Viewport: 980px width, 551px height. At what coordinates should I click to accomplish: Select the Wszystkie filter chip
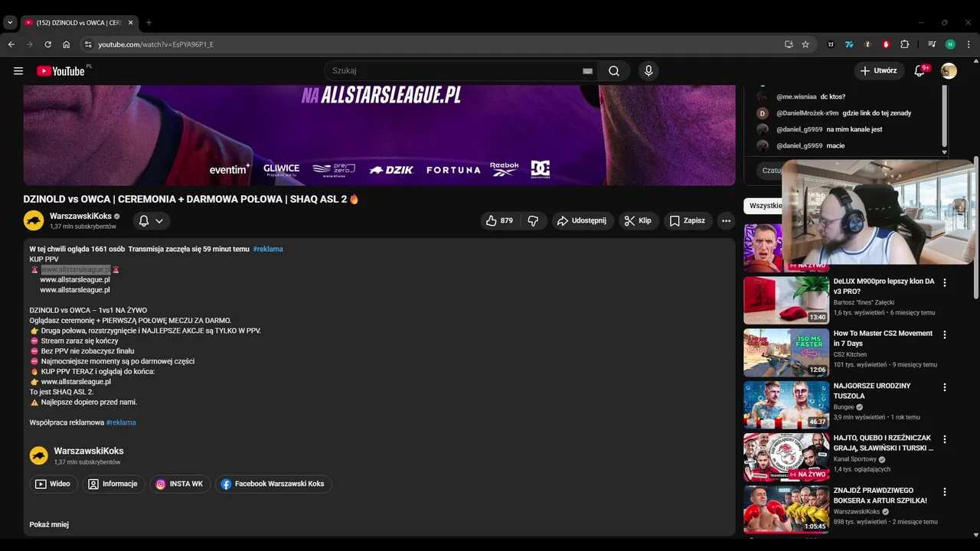763,205
